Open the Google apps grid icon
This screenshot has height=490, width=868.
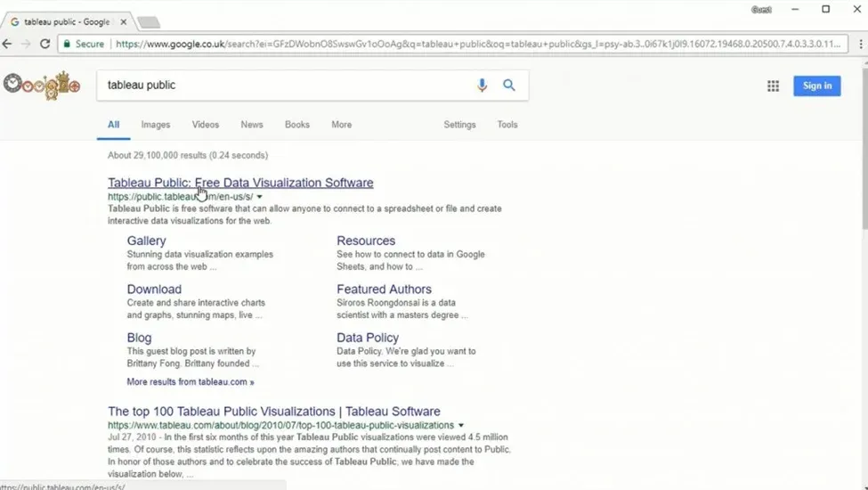(773, 86)
